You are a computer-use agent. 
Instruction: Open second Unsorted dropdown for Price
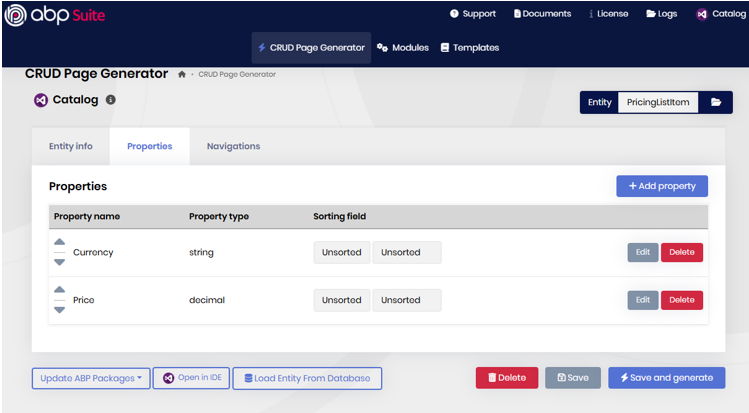coord(406,300)
